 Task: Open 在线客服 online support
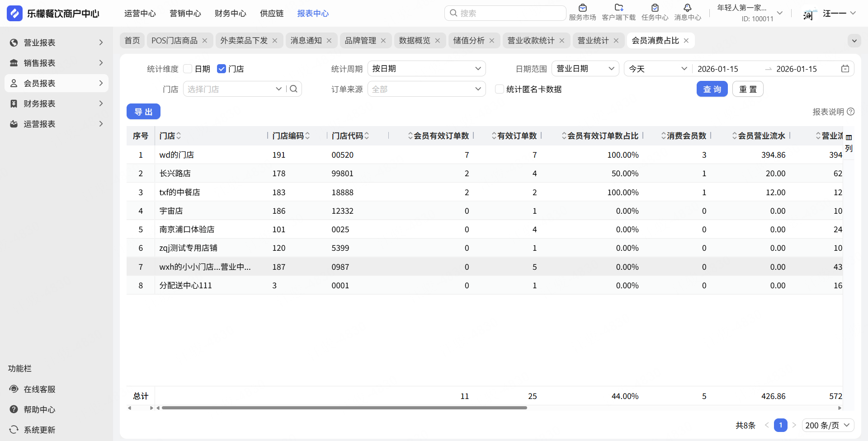[39, 389]
